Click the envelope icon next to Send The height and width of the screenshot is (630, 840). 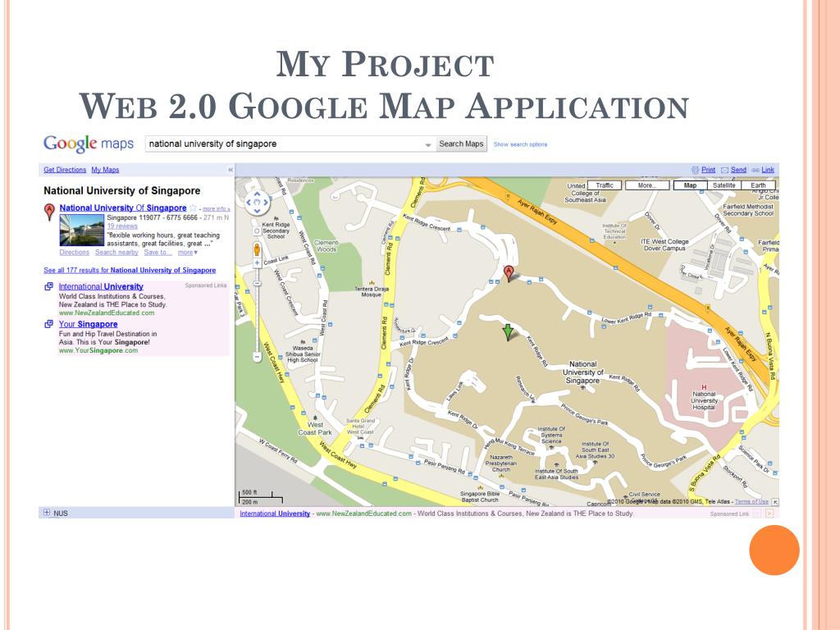pyautogui.click(x=725, y=170)
